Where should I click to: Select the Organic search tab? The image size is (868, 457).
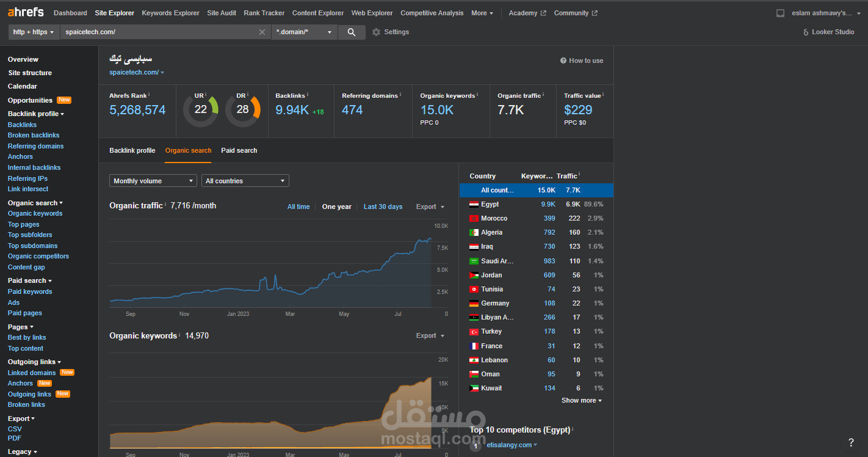[188, 151]
